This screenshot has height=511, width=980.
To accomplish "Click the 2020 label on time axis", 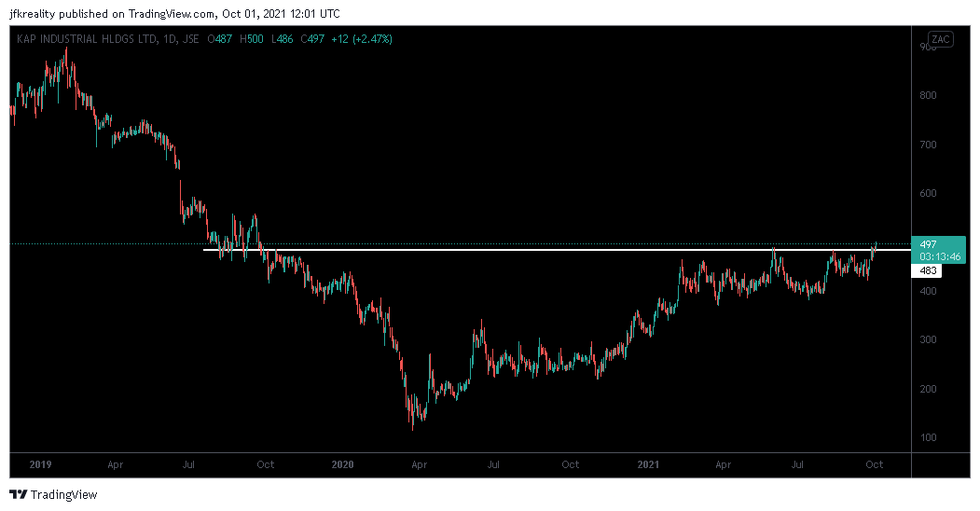I will coord(342,464).
